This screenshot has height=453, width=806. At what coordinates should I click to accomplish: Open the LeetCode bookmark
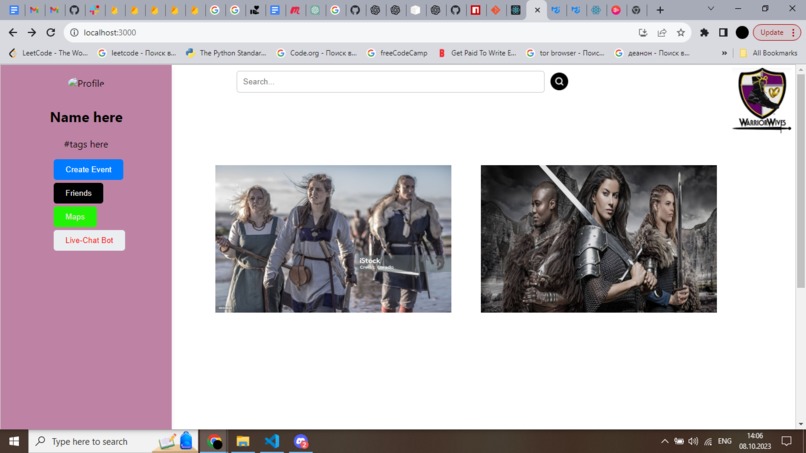pos(49,53)
